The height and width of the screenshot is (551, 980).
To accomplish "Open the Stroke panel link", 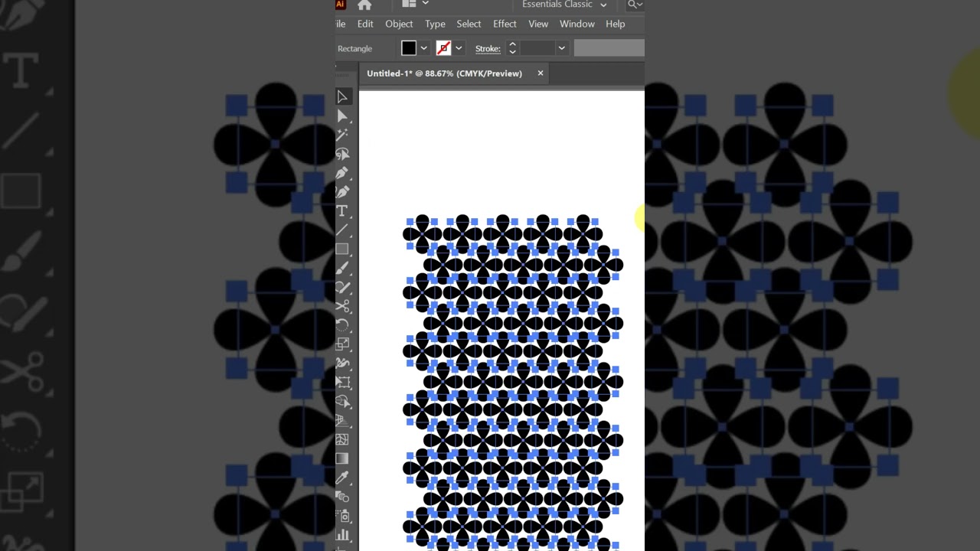I will tap(488, 48).
